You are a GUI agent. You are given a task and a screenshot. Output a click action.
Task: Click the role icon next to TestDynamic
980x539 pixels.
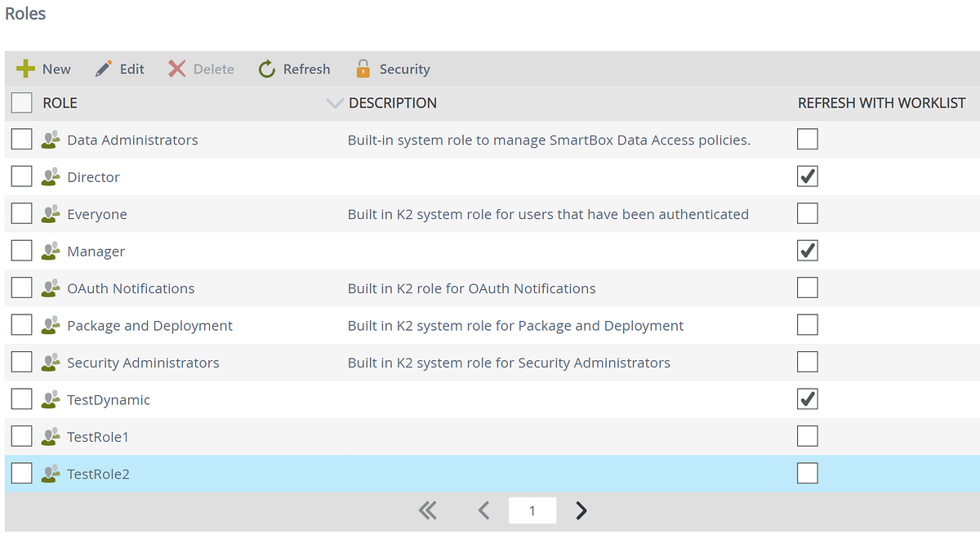[x=51, y=399]
